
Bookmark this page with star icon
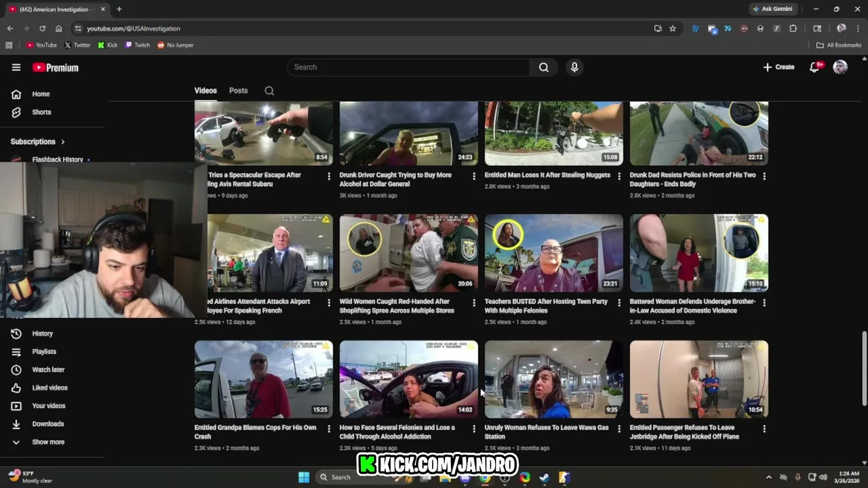[673, 28]
